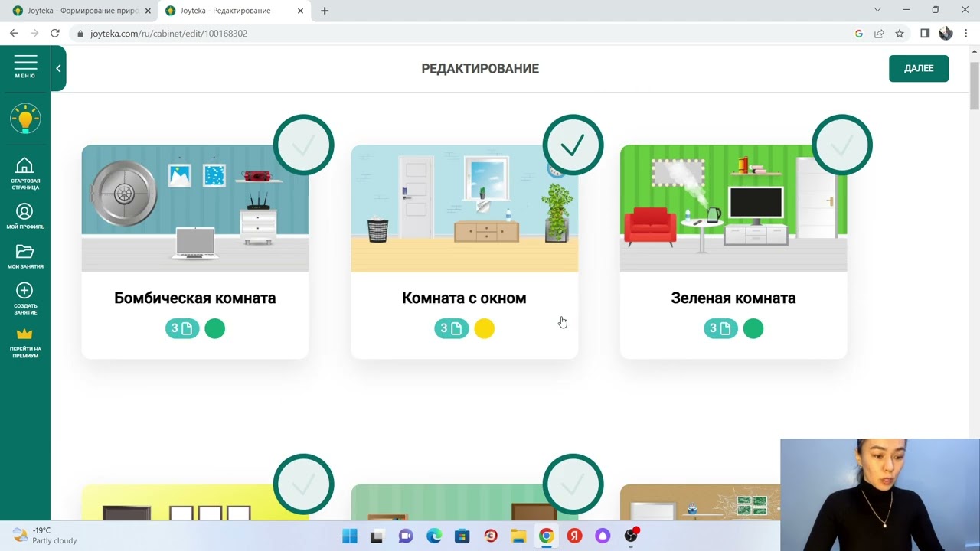
Task: Open the Chrome three-dot menu
Action: [x=967, y=34]
